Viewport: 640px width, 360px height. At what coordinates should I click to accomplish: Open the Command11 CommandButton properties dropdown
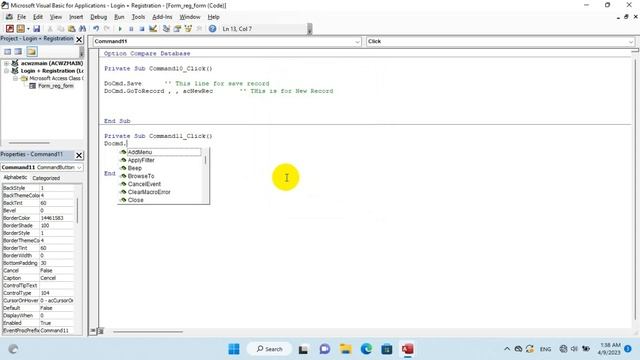pos(79,167)
